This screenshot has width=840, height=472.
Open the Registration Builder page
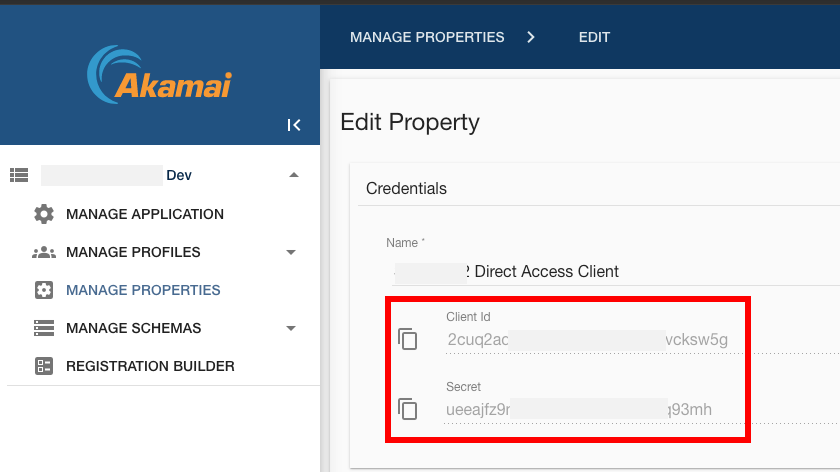click(x=150, y=366)
